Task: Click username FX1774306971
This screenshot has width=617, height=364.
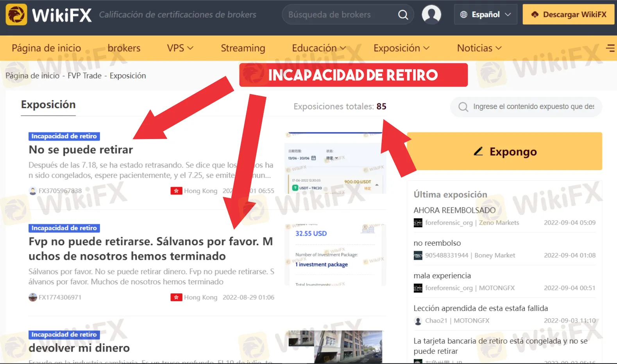Action: click(x=60, y=297)
